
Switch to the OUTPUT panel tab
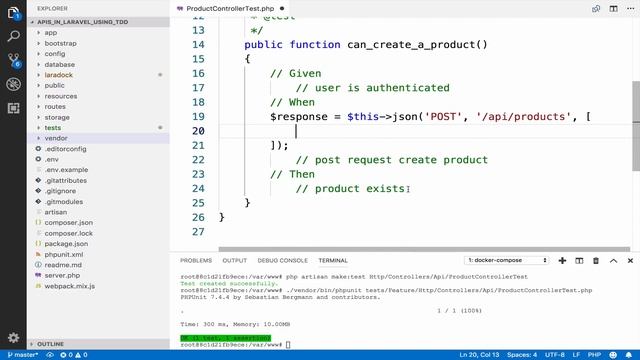coord(235,260)
